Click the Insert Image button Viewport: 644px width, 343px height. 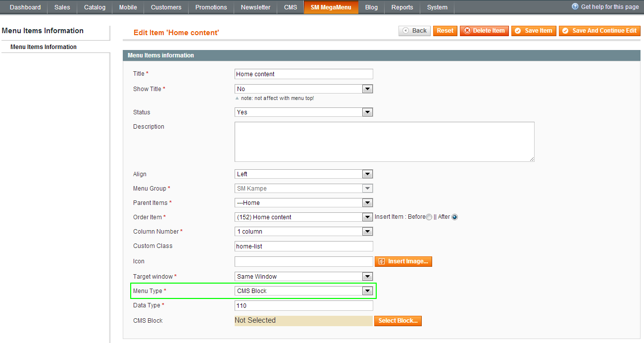click(403, 261)
